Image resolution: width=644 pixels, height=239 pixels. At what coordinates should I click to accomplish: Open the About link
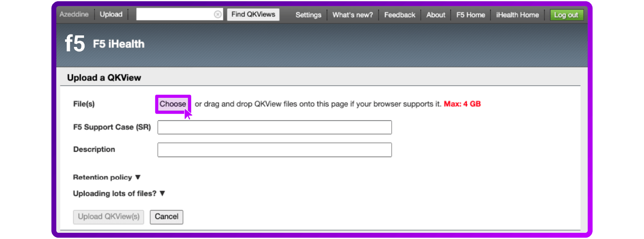click(436, 15)
